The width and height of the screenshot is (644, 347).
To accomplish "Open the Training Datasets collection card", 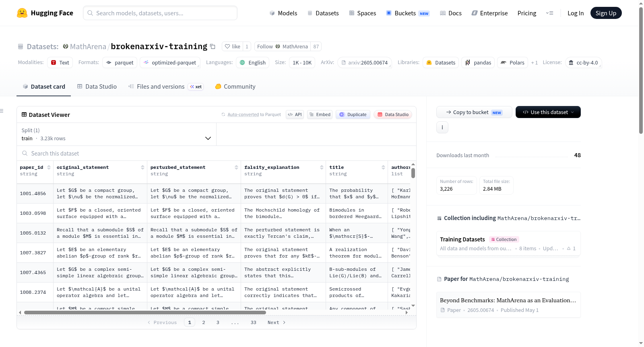I will tap(508, 243).
